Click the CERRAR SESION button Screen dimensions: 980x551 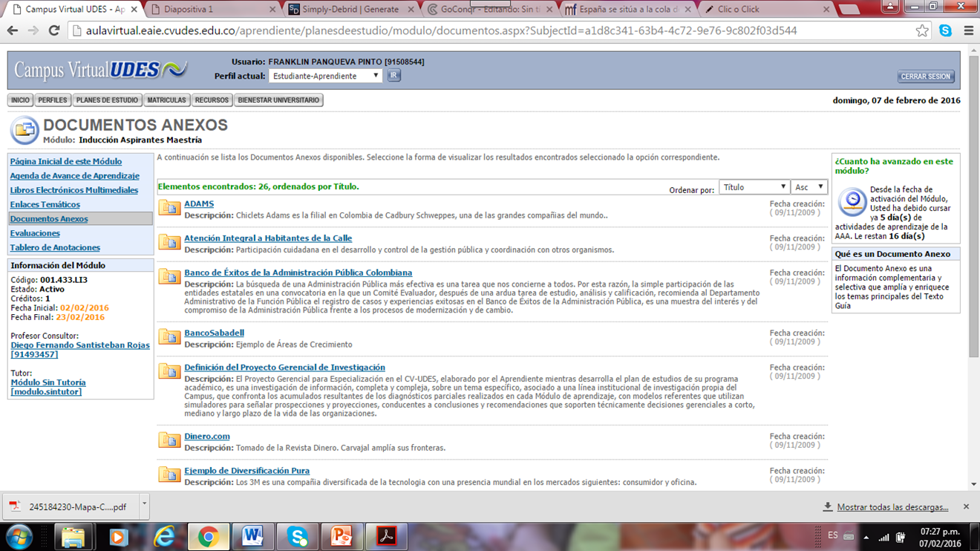click(926, 76)
